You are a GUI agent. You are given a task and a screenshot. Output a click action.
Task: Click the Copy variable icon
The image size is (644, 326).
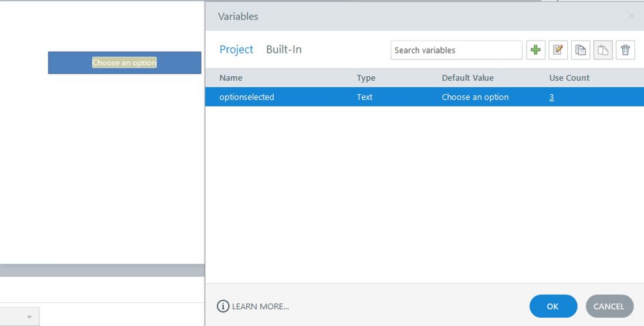coord(580,50)
